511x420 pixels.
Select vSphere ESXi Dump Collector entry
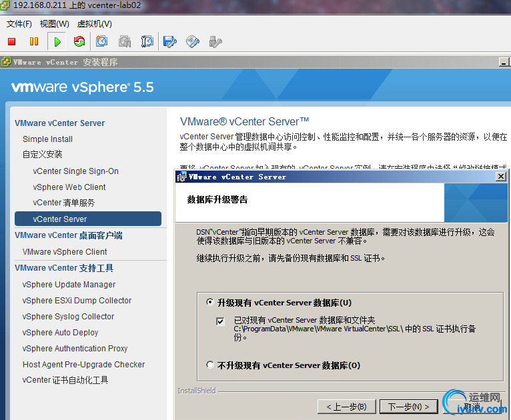point(77,300)
